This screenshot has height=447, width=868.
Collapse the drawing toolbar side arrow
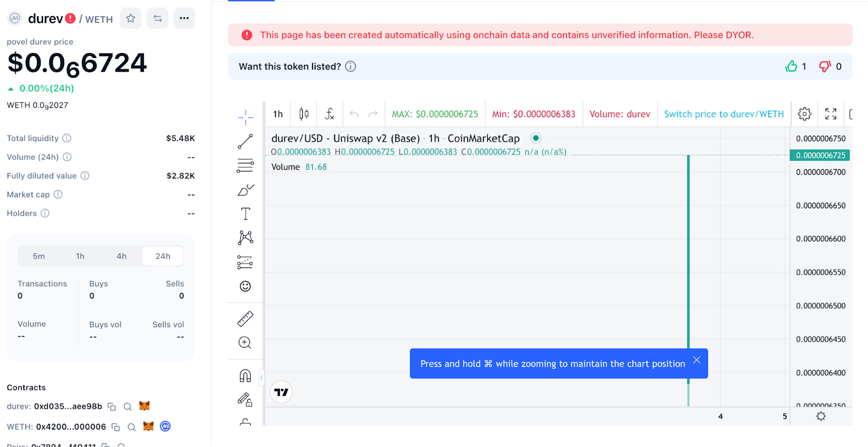(x=261, y=377)
